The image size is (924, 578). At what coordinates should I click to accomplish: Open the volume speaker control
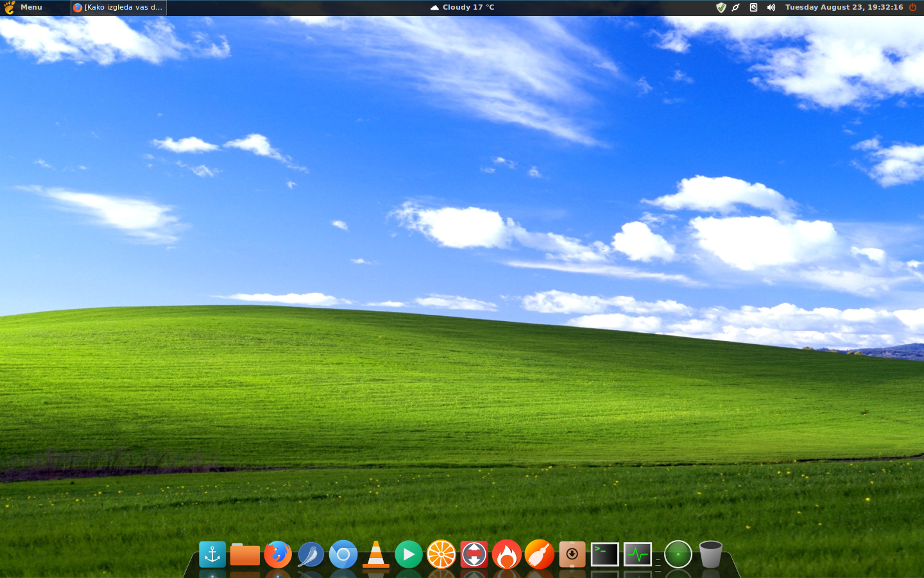pyautogui.click(x=771, y=8)
